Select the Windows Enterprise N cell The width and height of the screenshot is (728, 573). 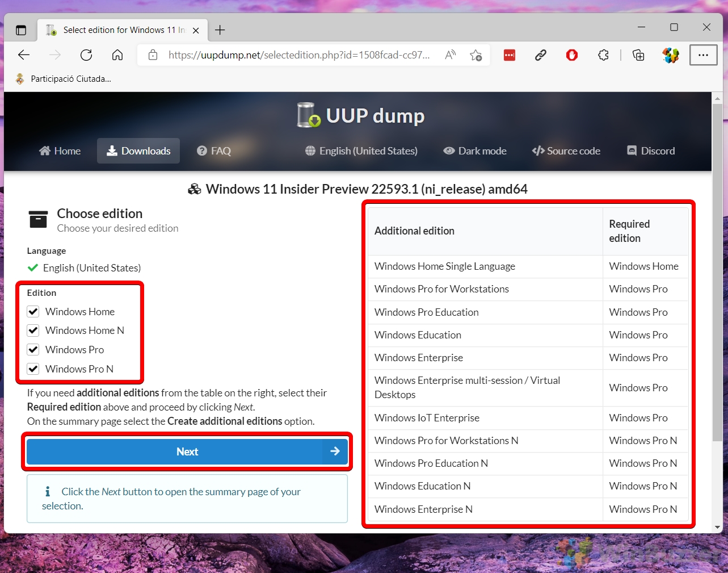(485, 509)
